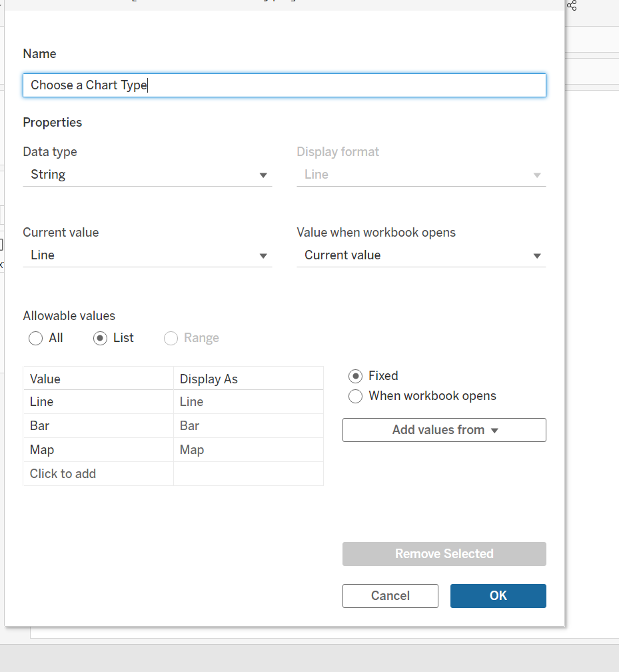Select the Bar value cell
Viewport: 619px width, 672px height.
coord(98,426)
